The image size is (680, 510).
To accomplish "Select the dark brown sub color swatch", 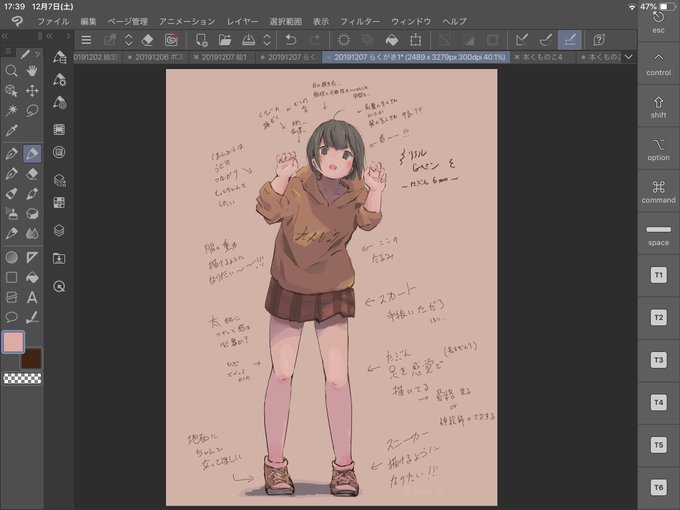I will coord(32,359).
